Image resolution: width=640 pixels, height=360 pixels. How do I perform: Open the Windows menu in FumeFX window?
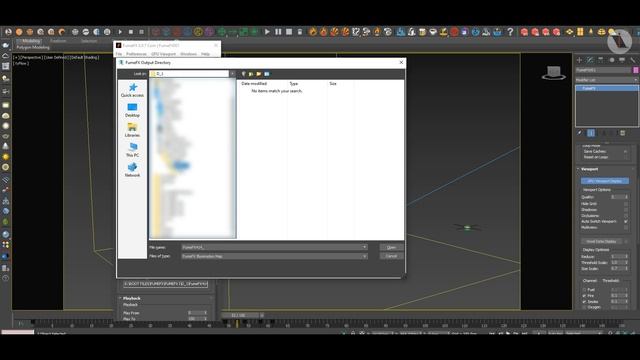(189, 54)
